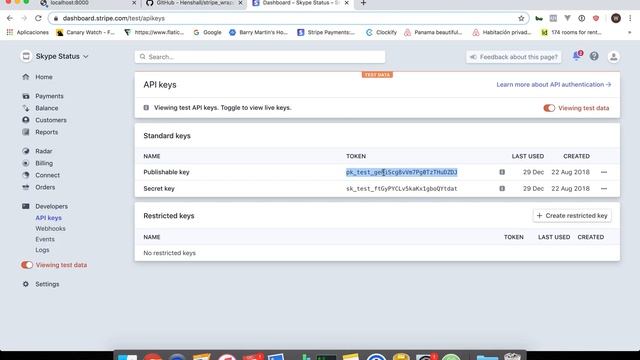Switch to the localhost:8000 tab
This screenshot has width=640, height=360.
click(88, 3)
